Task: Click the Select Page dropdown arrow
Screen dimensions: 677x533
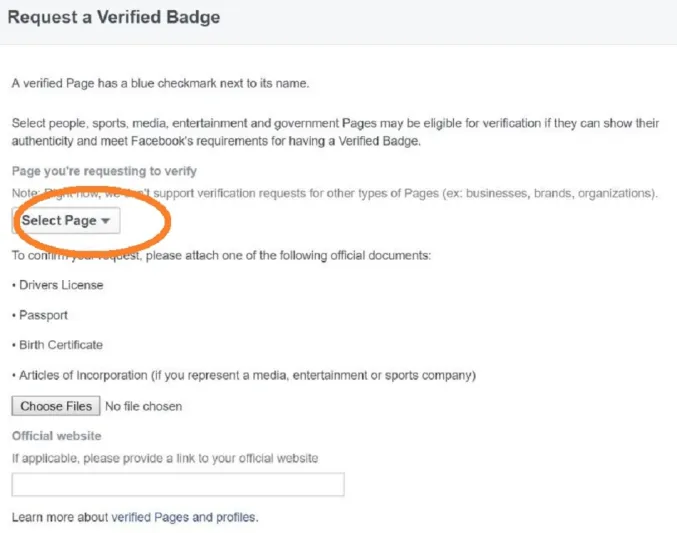Action: (106, 221)
